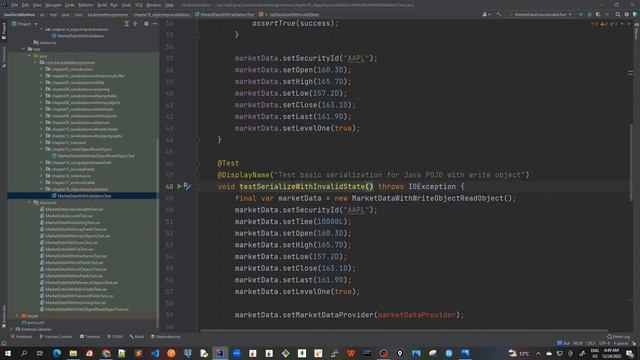Expand External Libraries node
This screenshot has width=640, height=360.
point(11,329)
